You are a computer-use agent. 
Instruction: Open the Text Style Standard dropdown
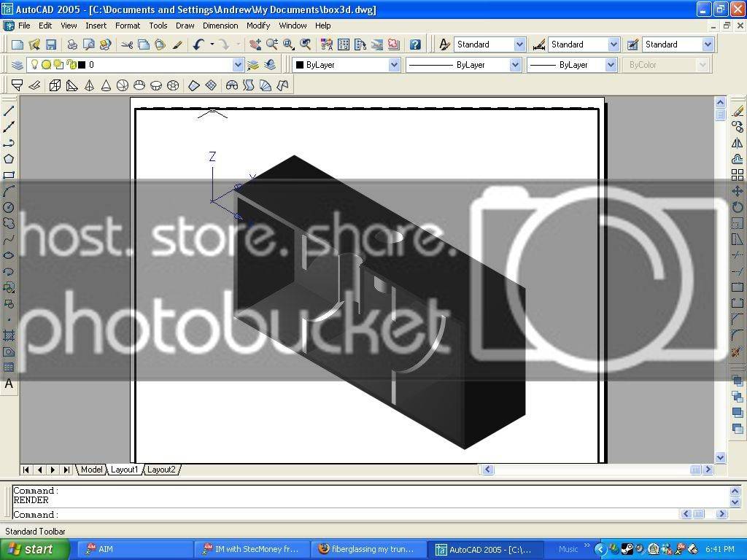click(x=519, y=44)
